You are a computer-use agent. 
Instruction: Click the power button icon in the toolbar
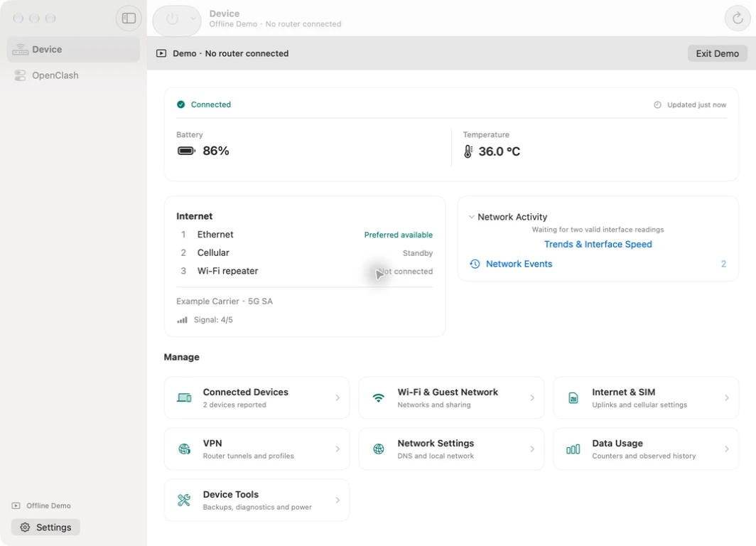point(172,18)
